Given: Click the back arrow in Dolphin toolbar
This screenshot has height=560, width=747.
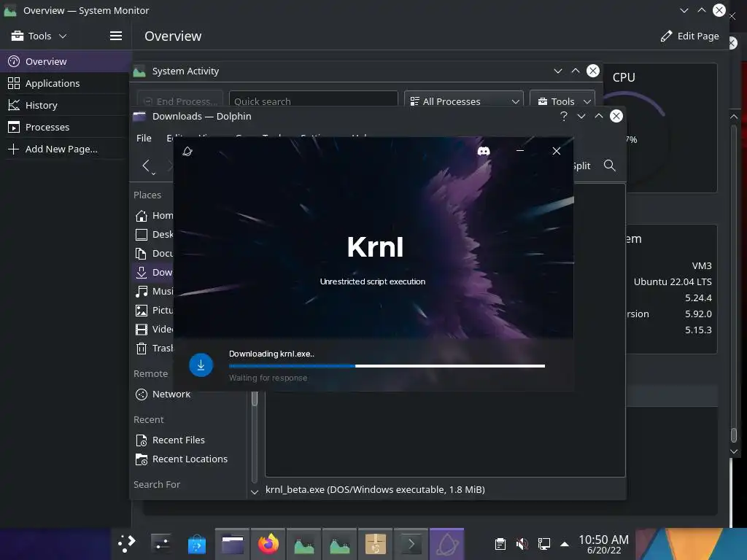Looking at the screenshot, I should 146,166.
